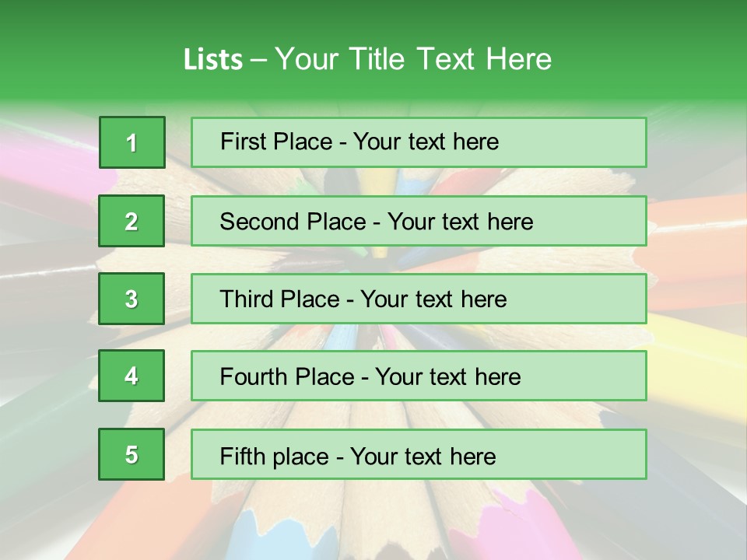Image resolution: width=747 pixels, height=560 pixels.
Task: Select the green number 3 box
Action: click(132, 299)
